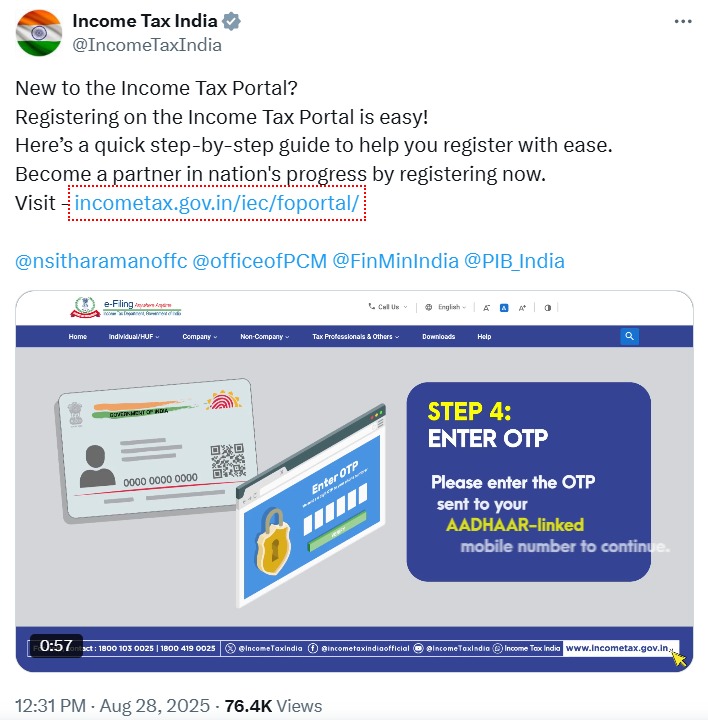
Task: Click the decrease font size A- icon
Action: [486, 308]
